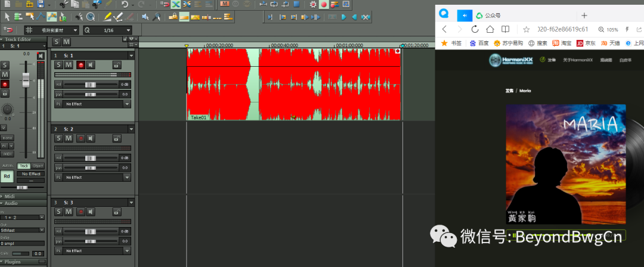Click the Take01 audio clip waveform
This screenshot has height=267, width=644.
coord(293,84)
